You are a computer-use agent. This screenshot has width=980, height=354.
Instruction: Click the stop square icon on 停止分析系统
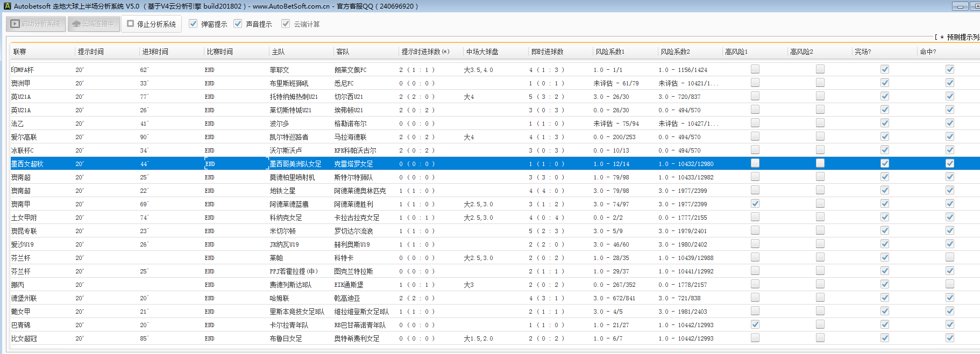(130, 24)
